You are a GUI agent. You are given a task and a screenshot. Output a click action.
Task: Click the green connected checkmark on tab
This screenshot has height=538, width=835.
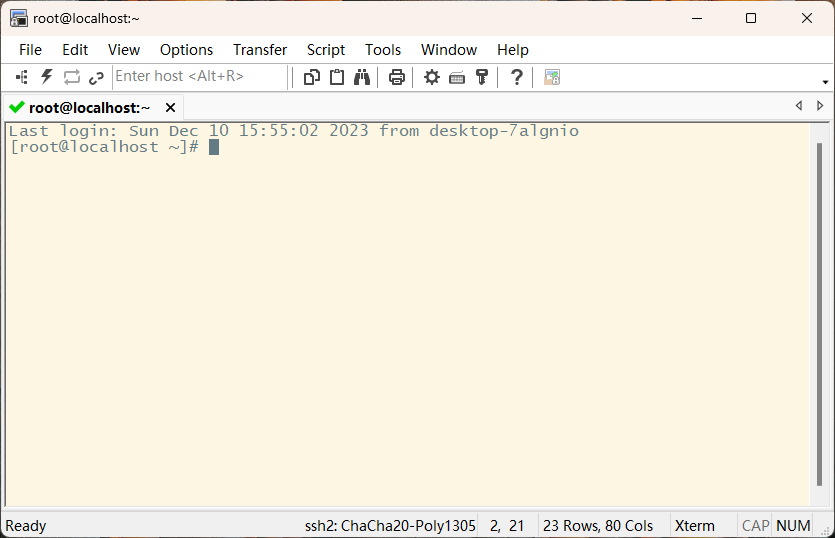(17, 107)
